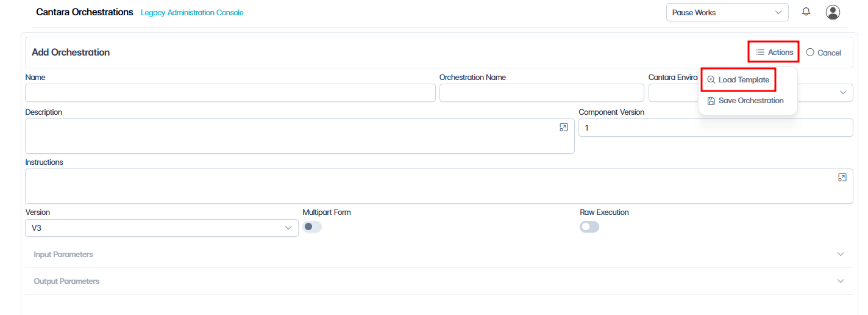Toggle the Multipart Form switch
The width and height of the screenshot is (868, 315).
(x=312, y=226)
